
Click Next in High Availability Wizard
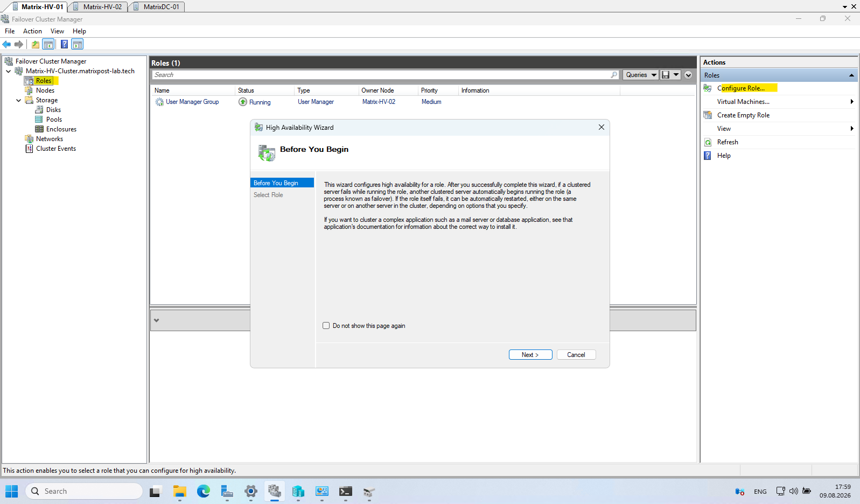tap(530, 355)
